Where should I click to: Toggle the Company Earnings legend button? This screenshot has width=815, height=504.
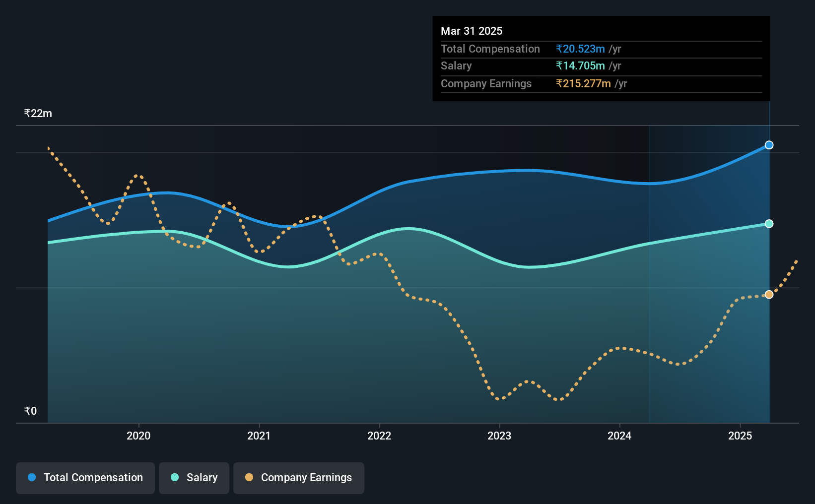pyautogui.click(x=299, y=478)
